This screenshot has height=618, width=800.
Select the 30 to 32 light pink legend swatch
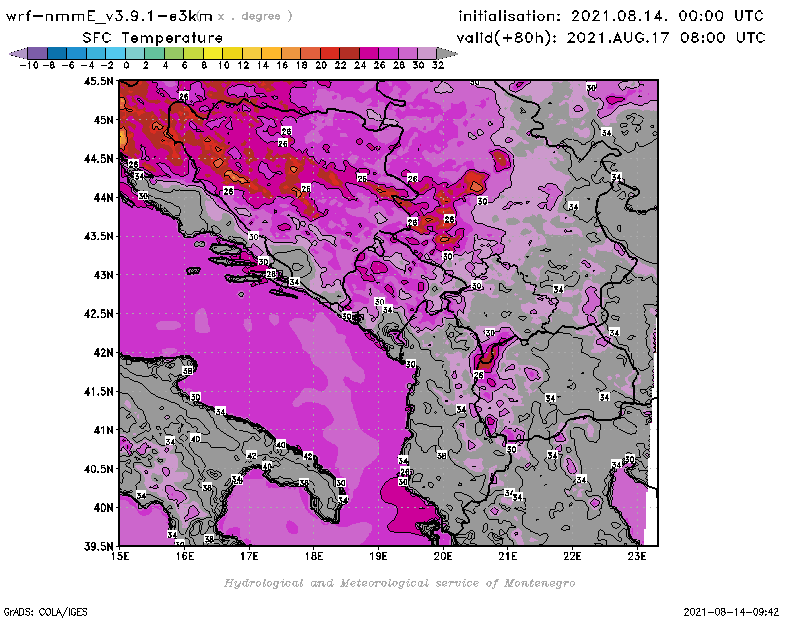click(427, 53)
